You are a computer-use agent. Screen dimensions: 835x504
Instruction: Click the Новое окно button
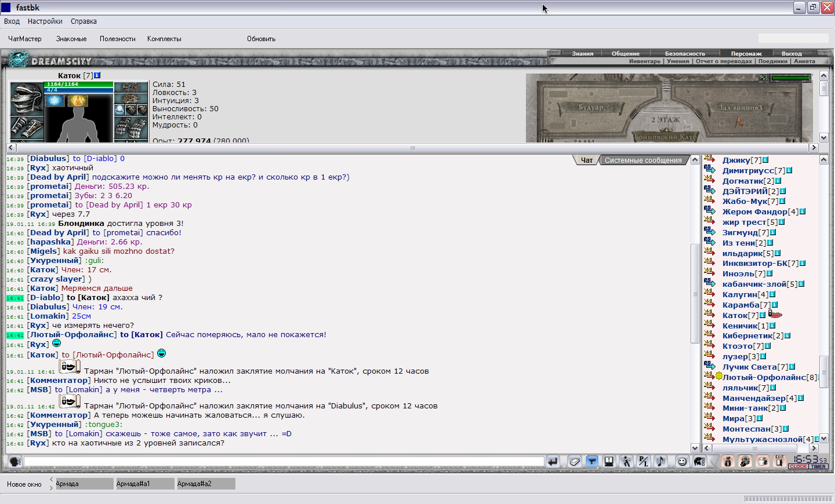click(x=24, y=484)
